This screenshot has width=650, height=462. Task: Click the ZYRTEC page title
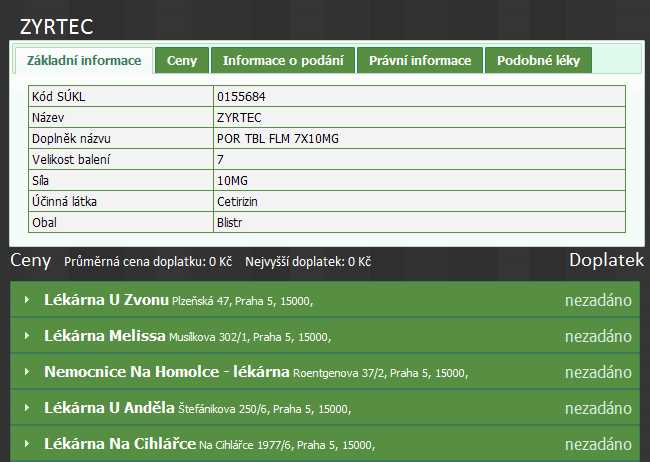tap(56, 27)
